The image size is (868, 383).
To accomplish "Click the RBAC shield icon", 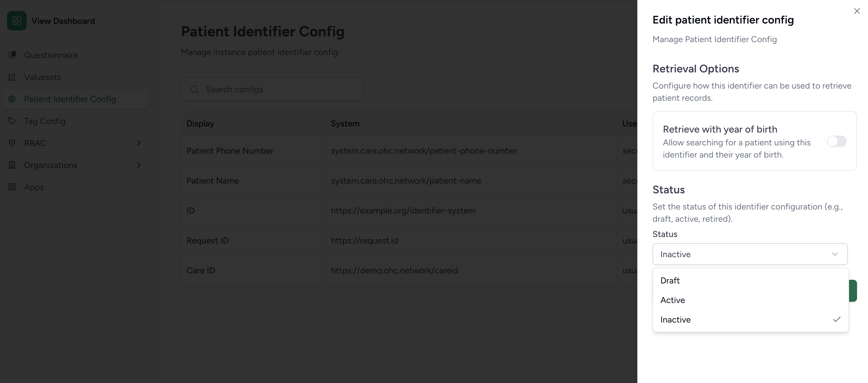I will (12, 143).
